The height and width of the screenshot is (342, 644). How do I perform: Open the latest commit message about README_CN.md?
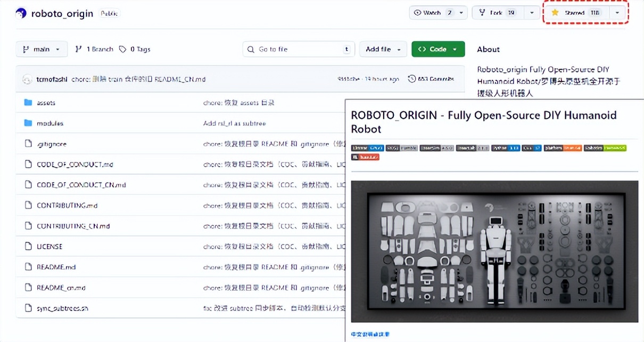pyautogui.click(x=138, y=79)
